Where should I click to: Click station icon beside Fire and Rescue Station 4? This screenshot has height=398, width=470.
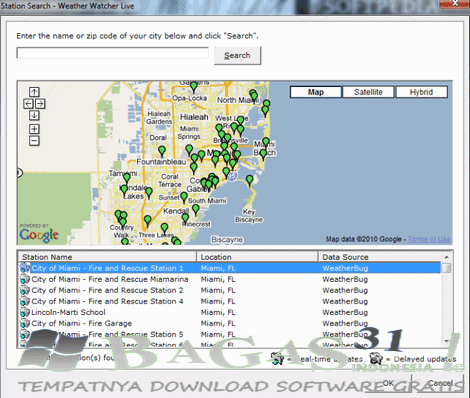[25, 301]
